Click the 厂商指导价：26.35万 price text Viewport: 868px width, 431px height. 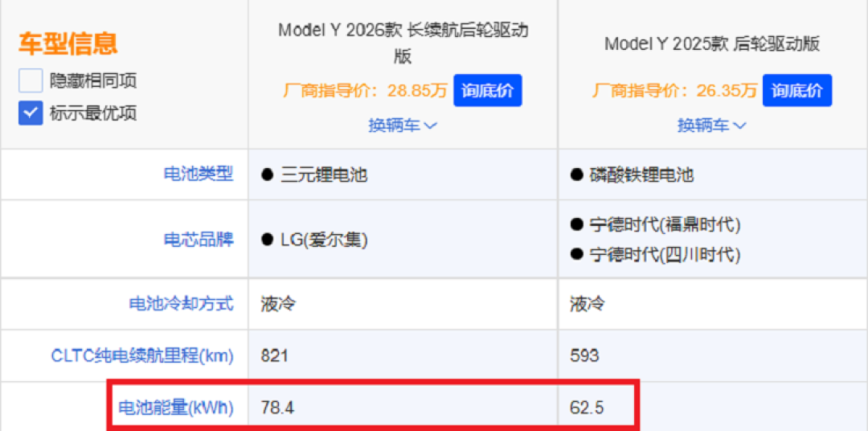(674, 90)
